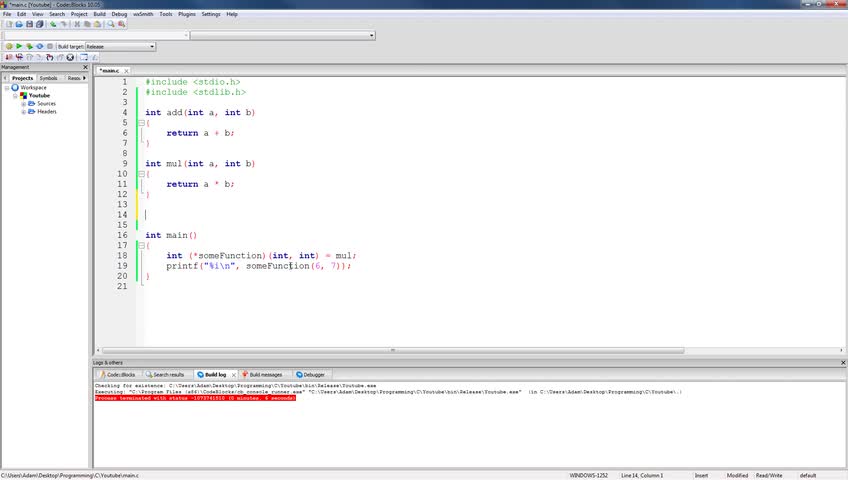Save the file with the floppy disk icon
Image resolution: width=848 pixels, height=480 pixels.
29,24
